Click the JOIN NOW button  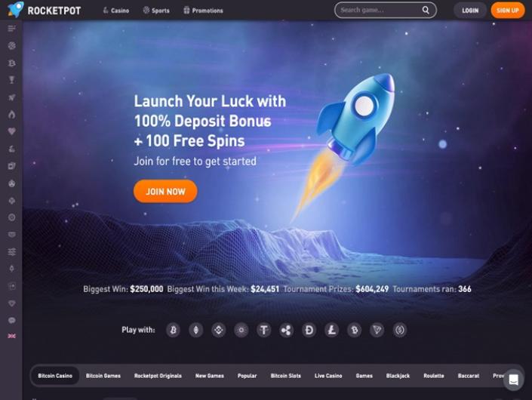[165, 192]
